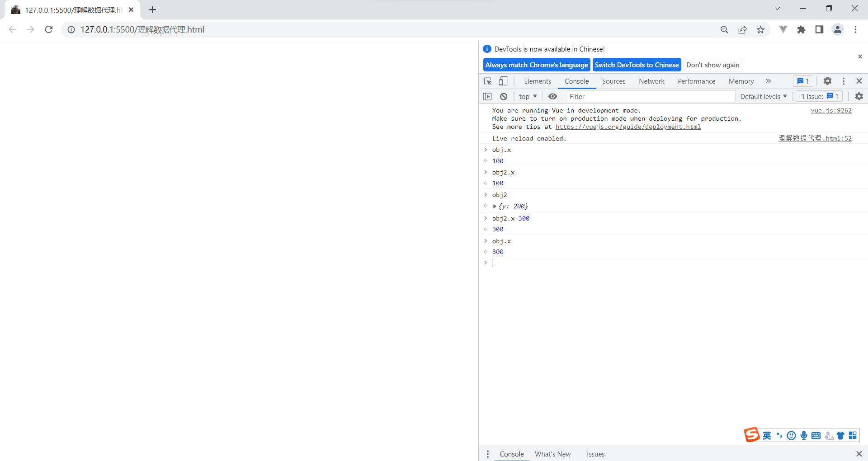Viewport: 868px width, 461px height.
Task: Bookmark this tab with the star icon
Action: click(x=761, y=29)
